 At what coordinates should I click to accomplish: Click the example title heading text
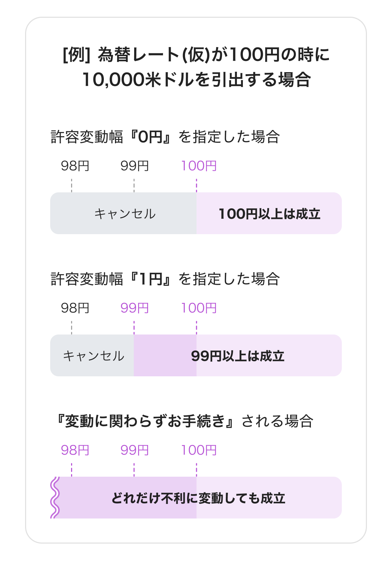[x=196, y=68]
